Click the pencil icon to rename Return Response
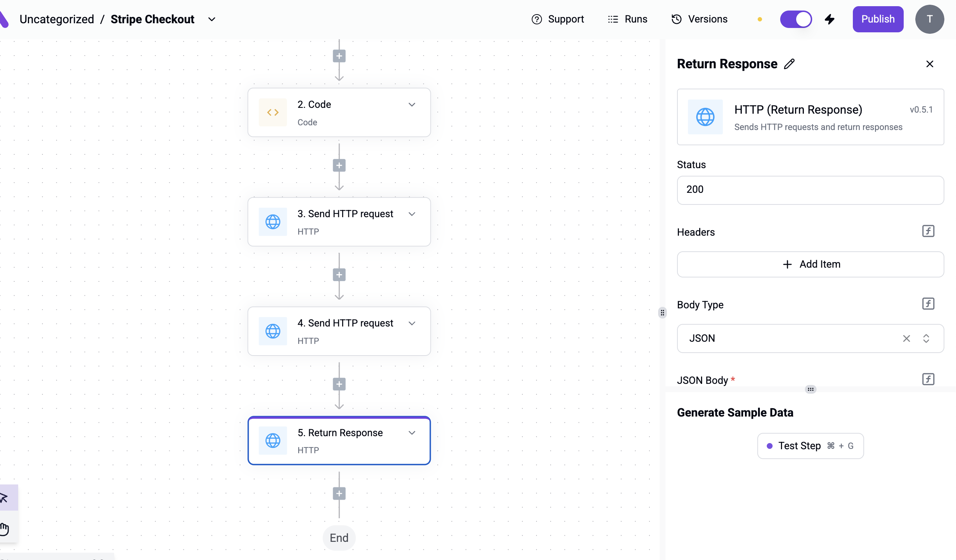The height and width of the screenshot is (560, 956). 789,64
